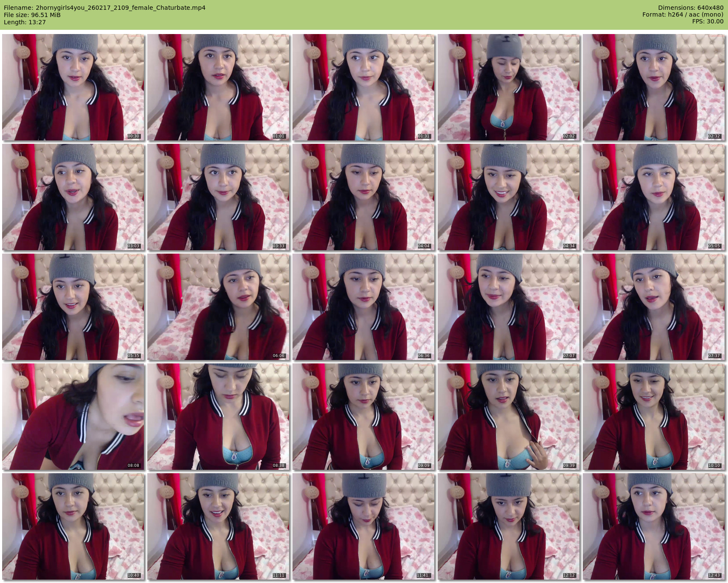Click the filename text in header
728x583 pixels.
coord(105,8)
